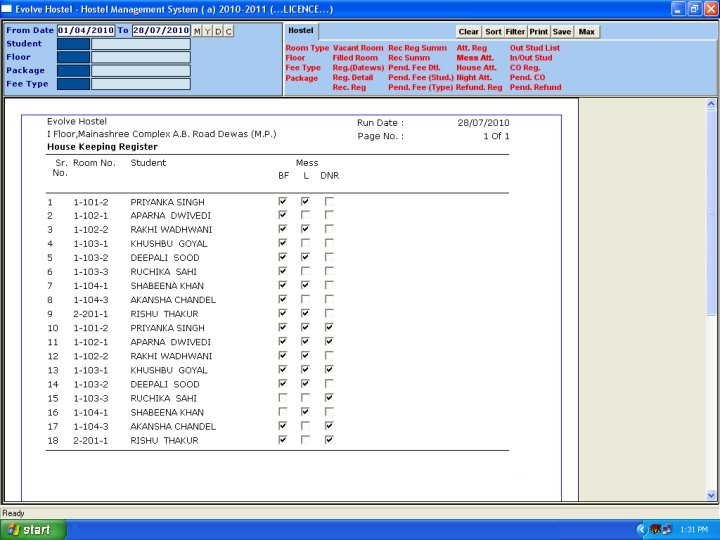Viewport: 720px width, 540px height.
Task: Open the Filter option
Action: (515, 32)
